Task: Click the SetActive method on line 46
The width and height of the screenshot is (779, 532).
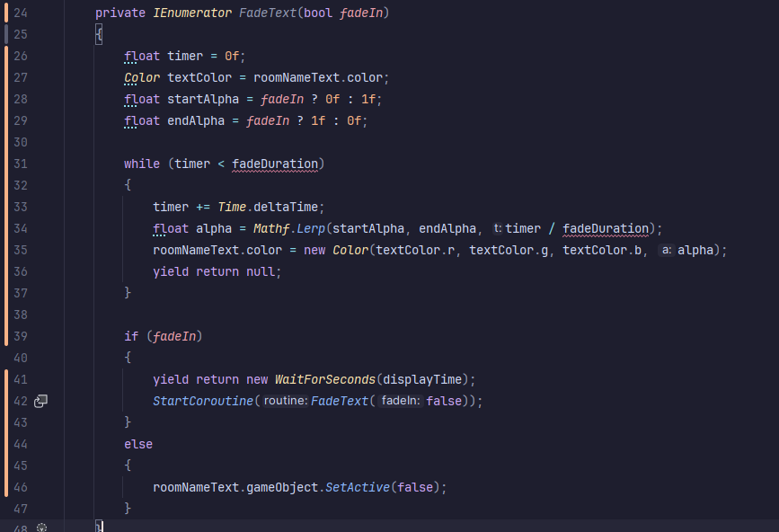Action: click(x=358, y=487)
